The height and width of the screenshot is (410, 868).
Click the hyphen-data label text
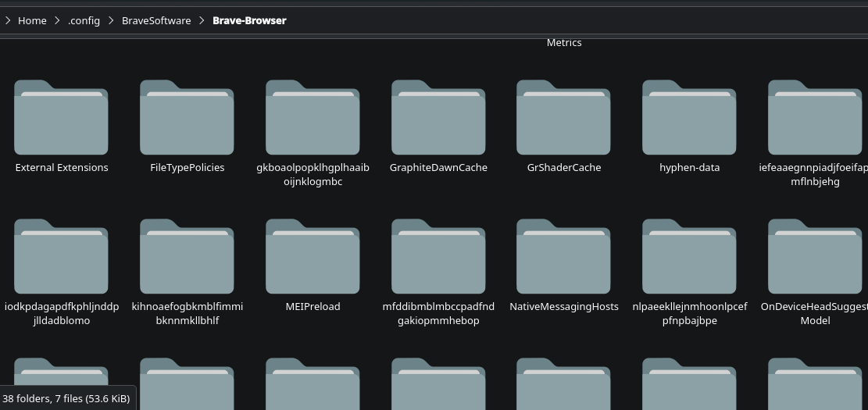(x=689, y=168)
